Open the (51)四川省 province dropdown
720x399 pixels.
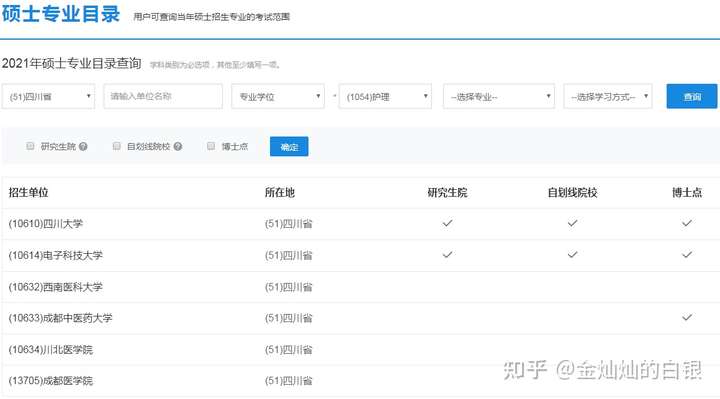pyautogui.click(x=48, y=96)
